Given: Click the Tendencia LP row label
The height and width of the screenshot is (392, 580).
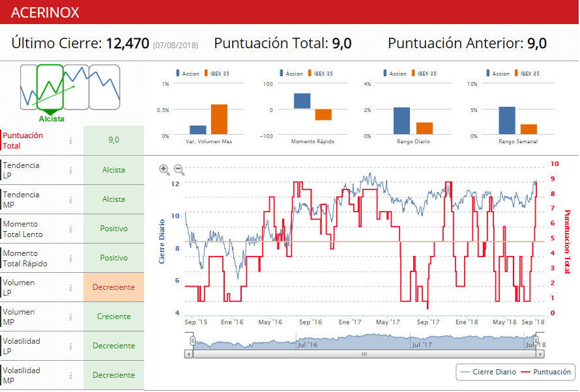Looking at the screenshot, I should (x=21, y=171).
